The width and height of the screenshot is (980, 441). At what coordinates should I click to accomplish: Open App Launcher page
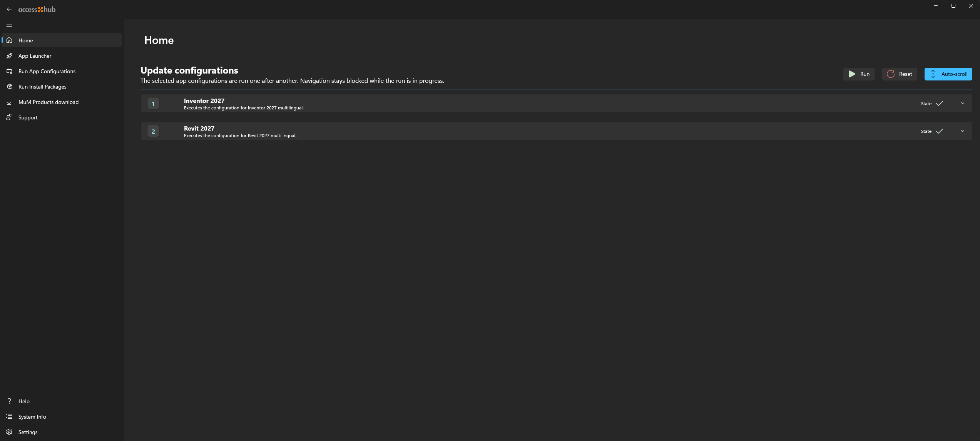coord(62,55)
